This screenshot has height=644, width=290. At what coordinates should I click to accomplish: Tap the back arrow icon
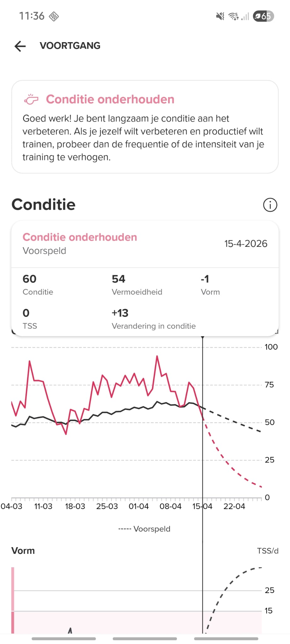pos(20,46)
